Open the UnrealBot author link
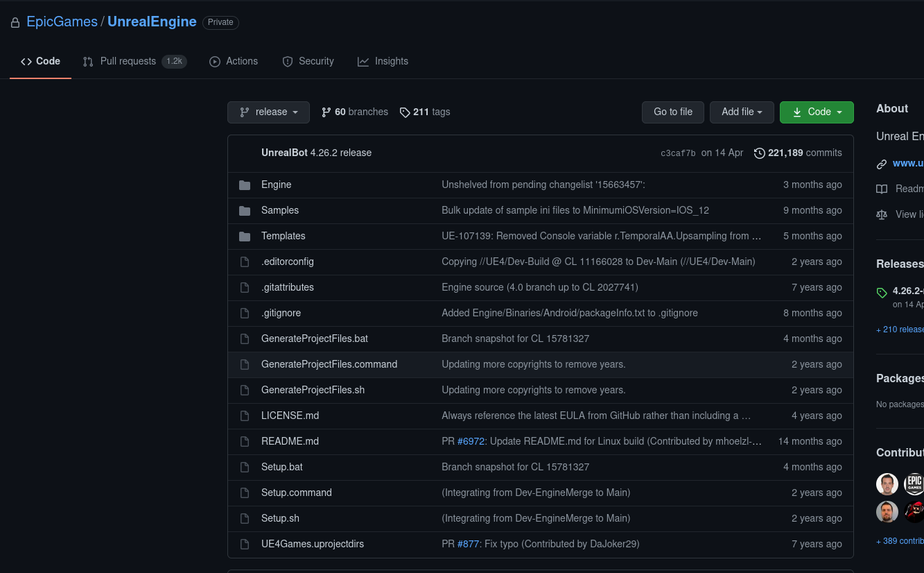 284,153
